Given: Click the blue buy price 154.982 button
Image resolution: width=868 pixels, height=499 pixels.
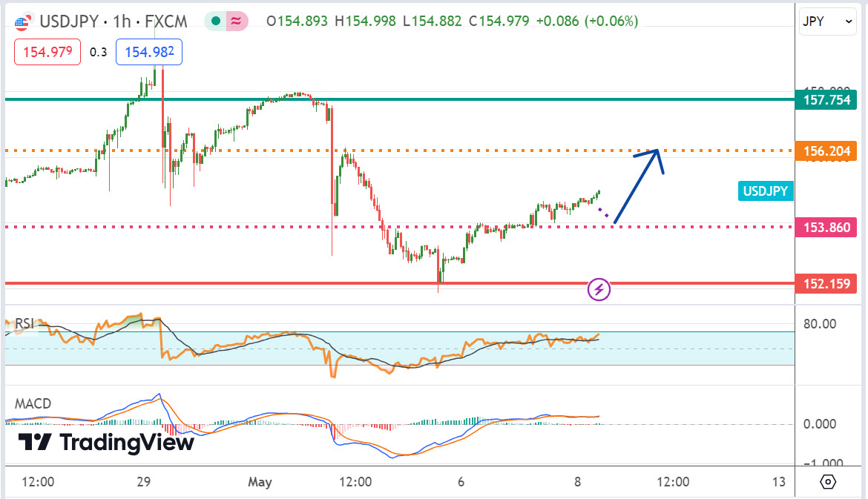Looking at the screenshot, I should [148, 52].
